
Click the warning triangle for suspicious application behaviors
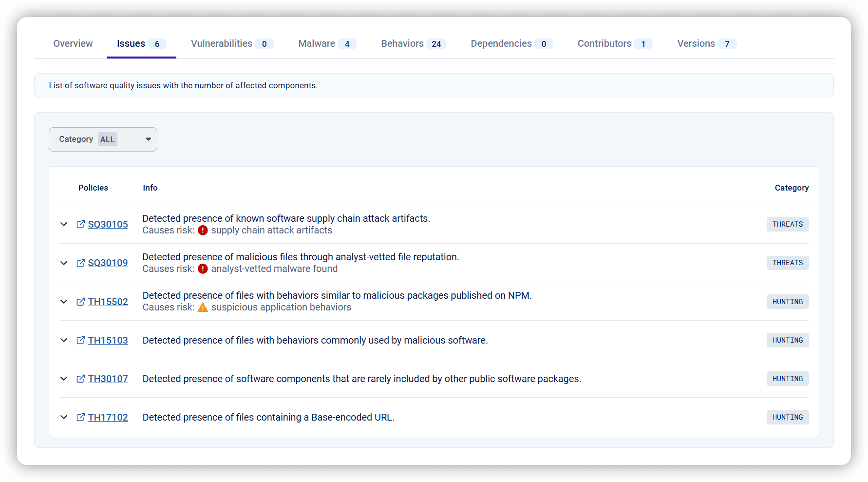tap(203, 307)
